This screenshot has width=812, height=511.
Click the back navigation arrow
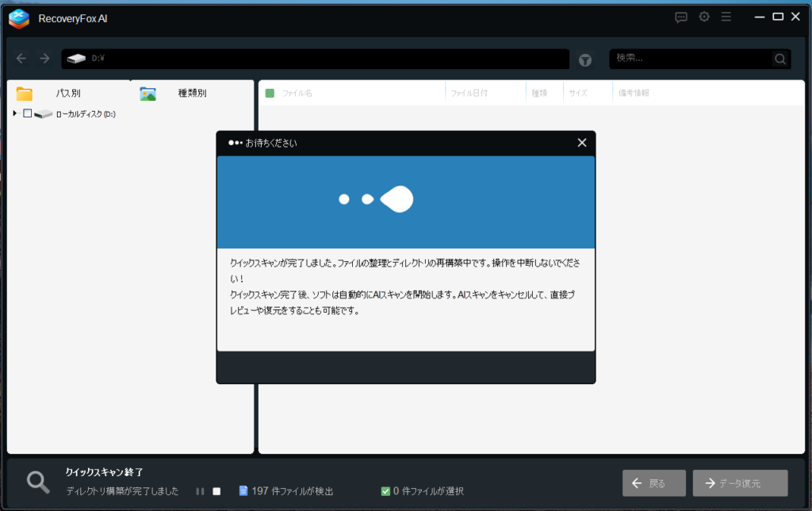pos(21,59)
